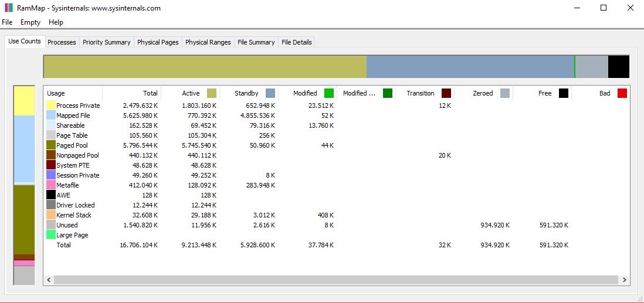
Task: Click the olive Paged Pool segment in vertical bar
Action: pos(24,220)
